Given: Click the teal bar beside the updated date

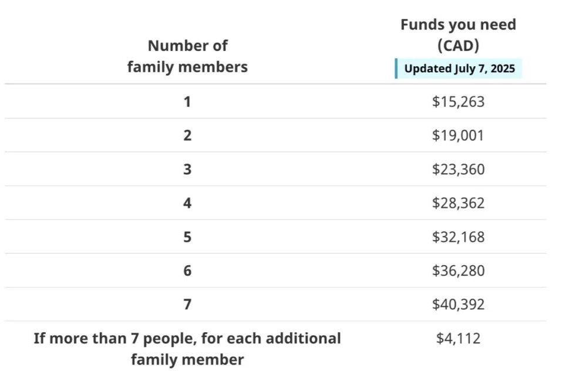Looking at the screenshot, I should pyautogui.click(x=396, y=69).
